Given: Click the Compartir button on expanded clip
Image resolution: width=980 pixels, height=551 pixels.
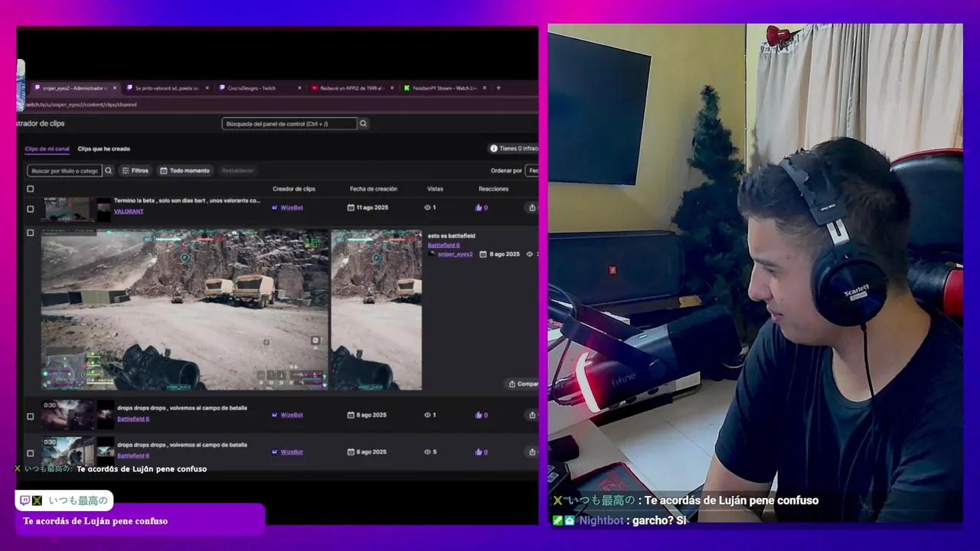Looking at the screenshot, I should 524,384.
